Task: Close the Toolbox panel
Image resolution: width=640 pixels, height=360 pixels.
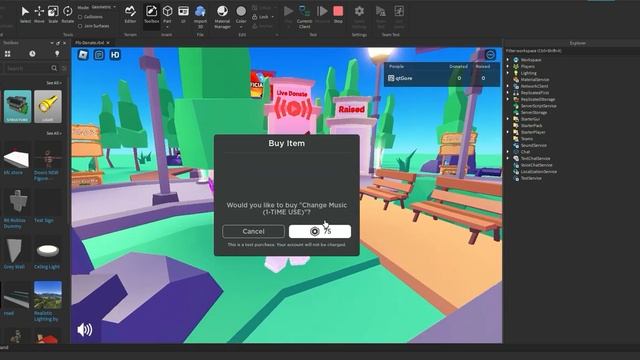Action: pyautogui.click(x=64, y=43)
